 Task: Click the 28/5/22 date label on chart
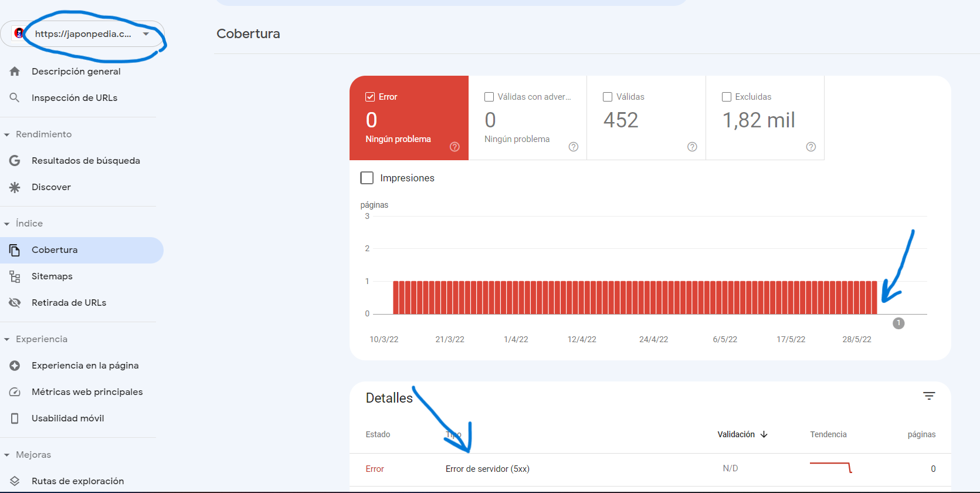[x=857, y=339]
